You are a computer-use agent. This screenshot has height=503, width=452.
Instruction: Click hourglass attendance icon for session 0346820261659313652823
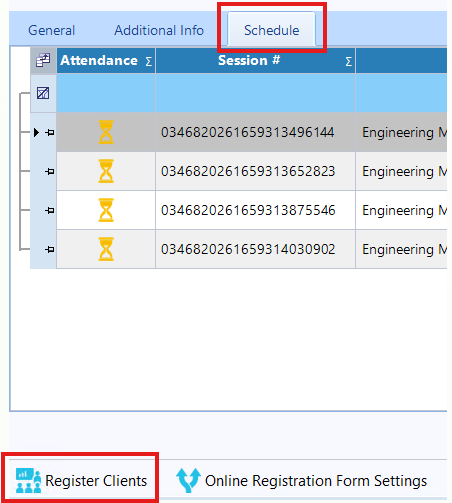(x=106, y=171)
